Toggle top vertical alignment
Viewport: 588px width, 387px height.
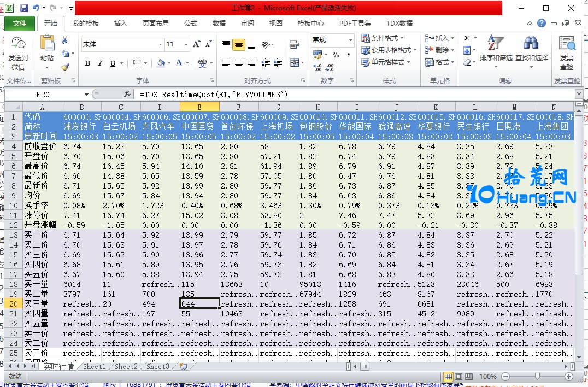[226, 45]
